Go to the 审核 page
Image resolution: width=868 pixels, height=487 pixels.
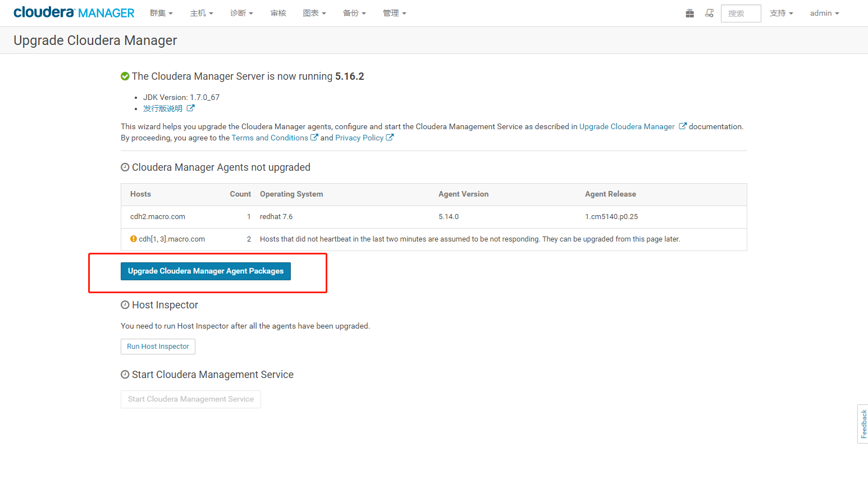[x=278, y=13]
